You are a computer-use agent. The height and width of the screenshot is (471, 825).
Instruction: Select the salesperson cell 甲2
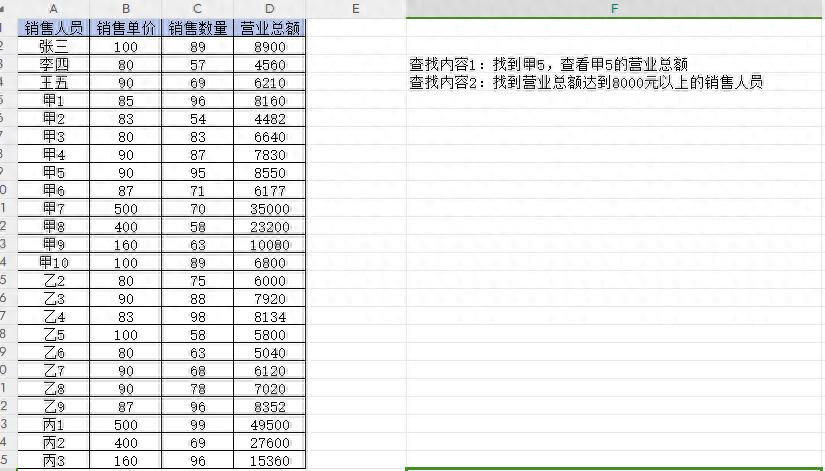click(x=54, y=118)
